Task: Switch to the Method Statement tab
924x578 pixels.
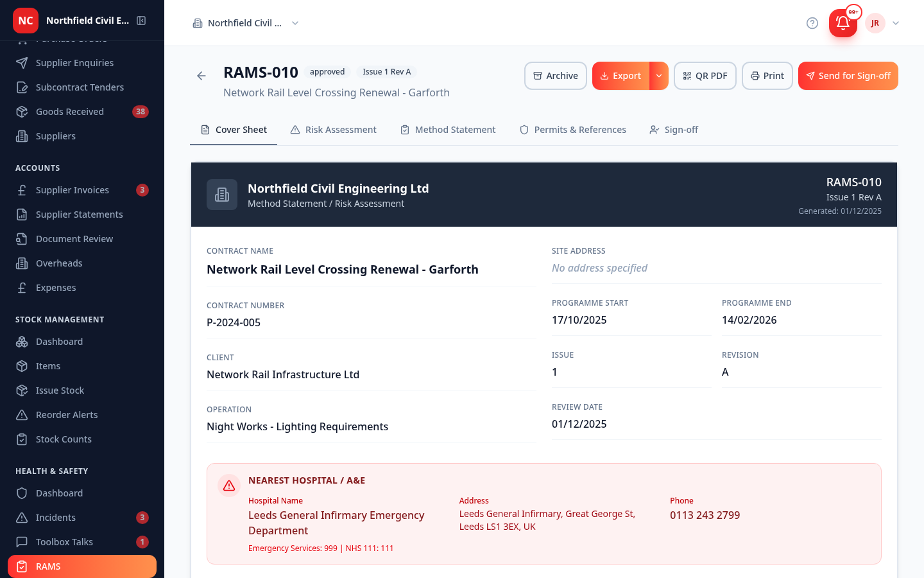Action: (x=448, y=130)
